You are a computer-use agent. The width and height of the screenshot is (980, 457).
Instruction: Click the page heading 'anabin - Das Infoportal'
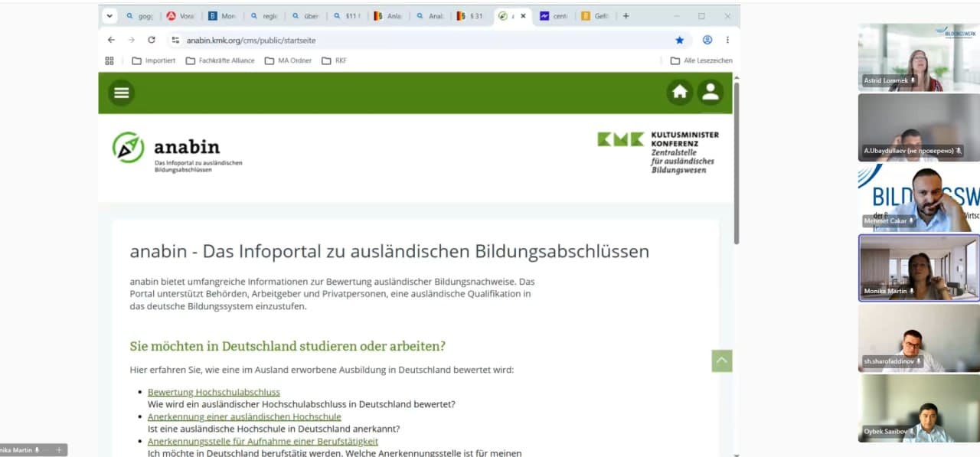389,251
